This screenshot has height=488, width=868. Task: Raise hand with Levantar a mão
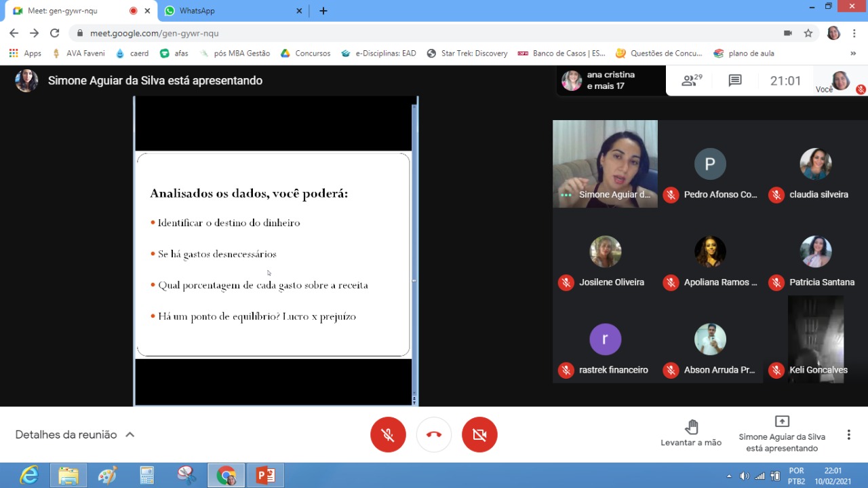pyautogui.click(x=691, y=433)
